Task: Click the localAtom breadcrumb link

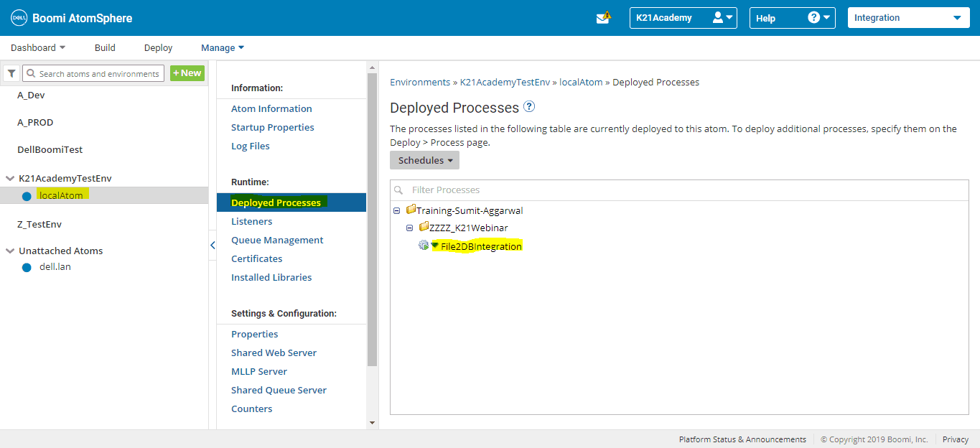Action: [581, 82]
